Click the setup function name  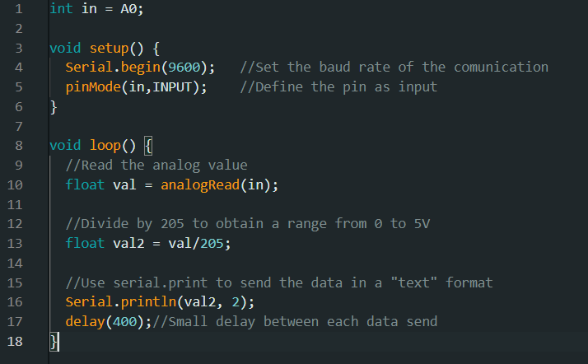click(110, 49)
